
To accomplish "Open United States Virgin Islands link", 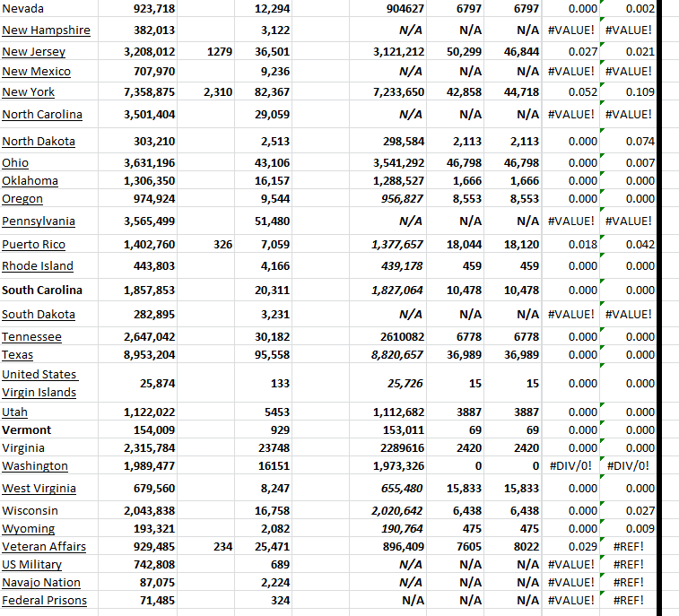I will (x=39, y=383).
